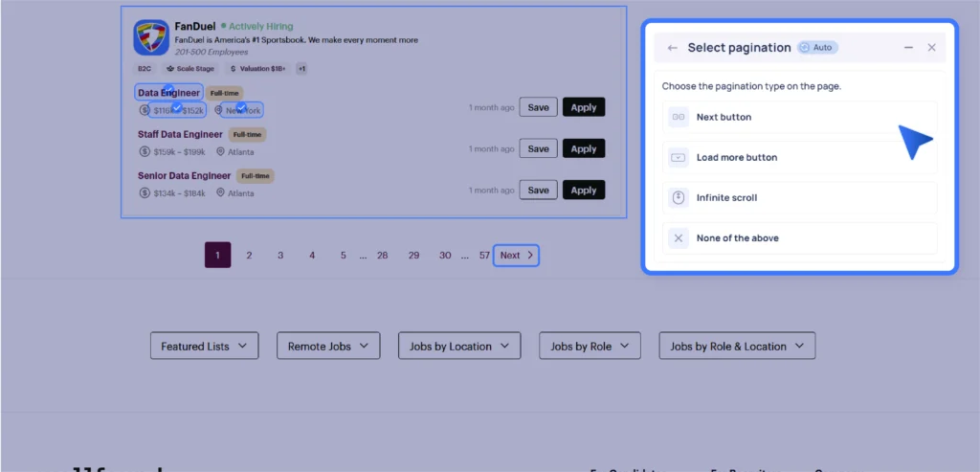Choose the Load more button option
Image resolution: width=980 pixels, height=472 pixels.
[x=799, y=158]
